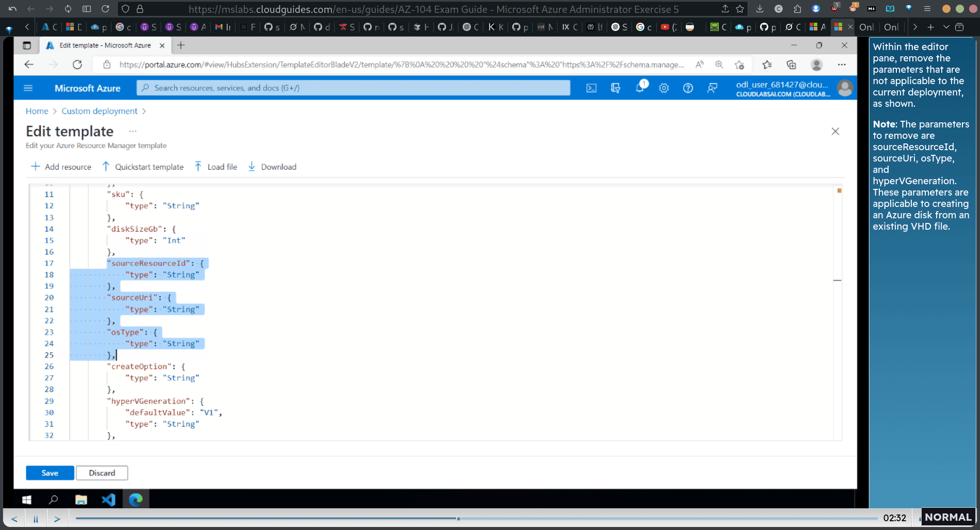Open a new Edge tab

point(181,45)
